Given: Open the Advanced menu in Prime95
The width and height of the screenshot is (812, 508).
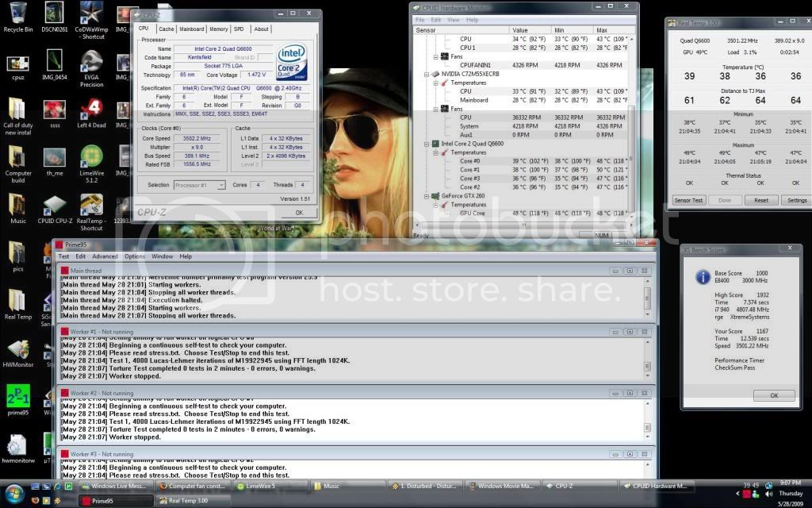Looking at the screenshot, I should 105,256.
